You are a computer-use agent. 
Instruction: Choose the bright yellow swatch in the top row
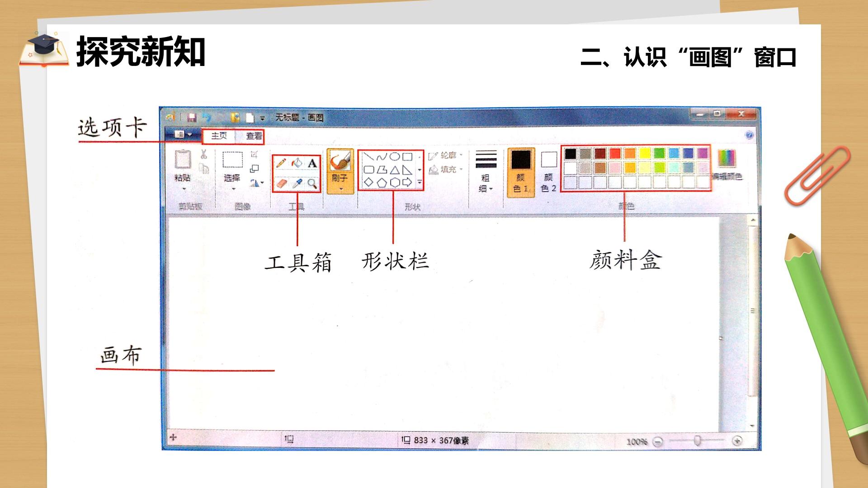pyautogui.click(x=645, y=154)
